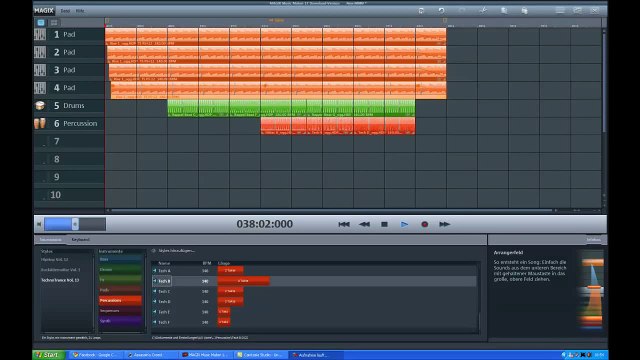Preview the Tech F loop with its play icon
This screenshot has height=360, width=640.
coord(155,322)
